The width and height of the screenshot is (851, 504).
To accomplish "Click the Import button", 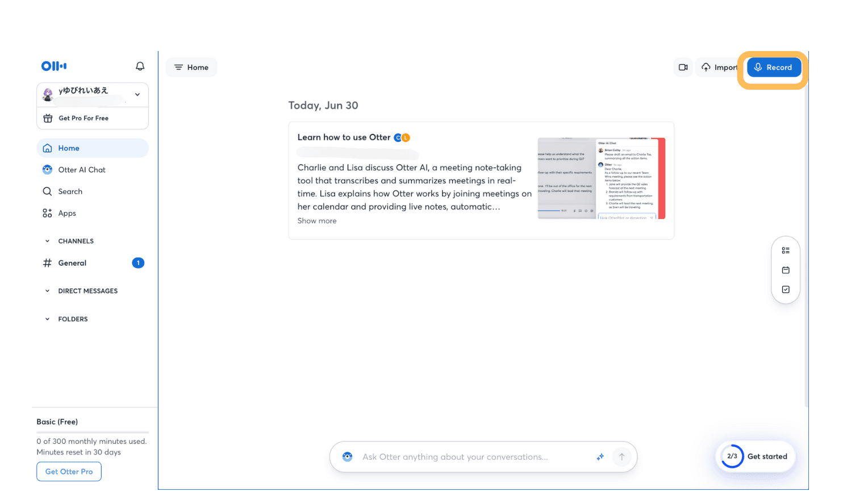I will [x=718, y=67].
